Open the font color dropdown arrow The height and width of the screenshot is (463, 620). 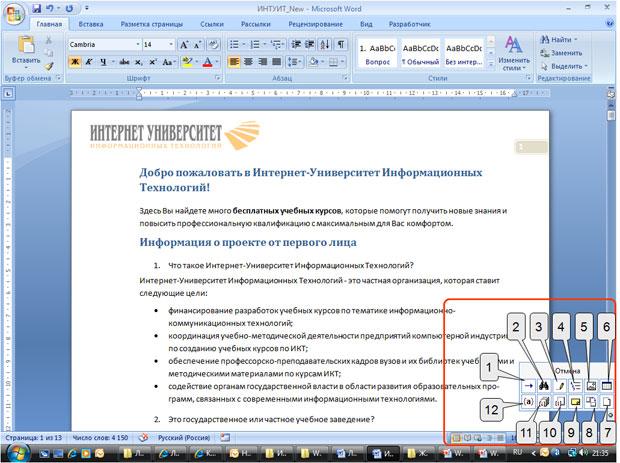coord(217,62)
